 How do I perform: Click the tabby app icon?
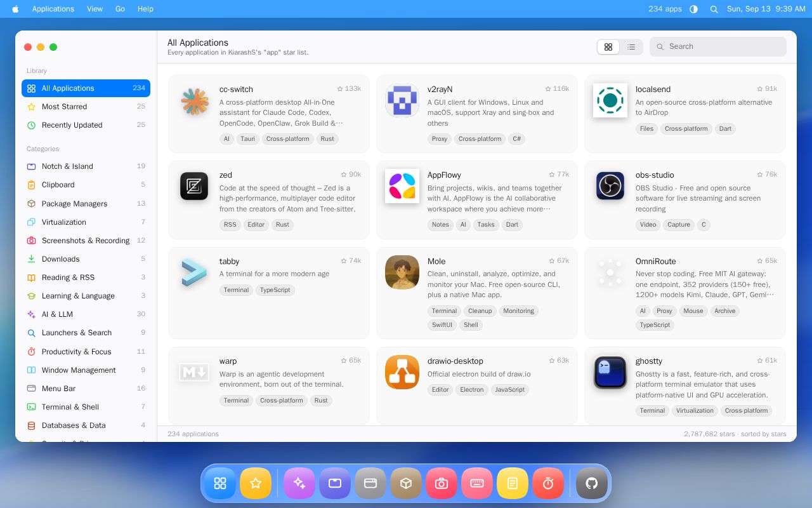coord(194,272)
